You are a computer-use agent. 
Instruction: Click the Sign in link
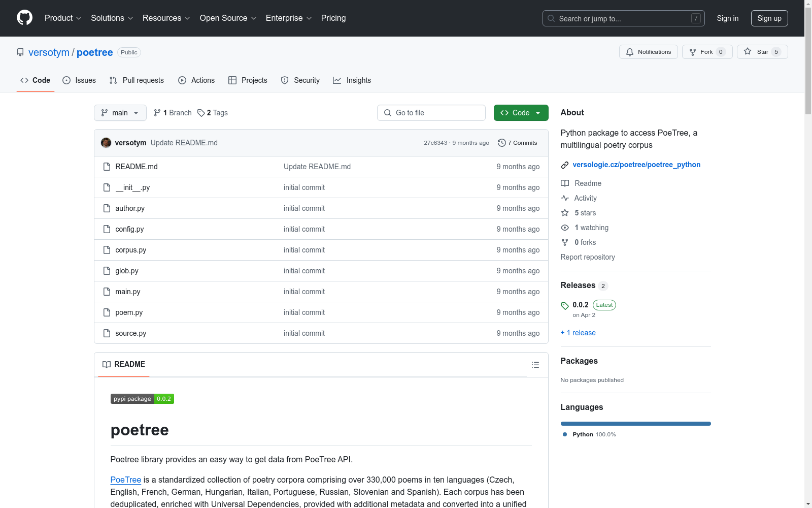click(x=727, y=18)
